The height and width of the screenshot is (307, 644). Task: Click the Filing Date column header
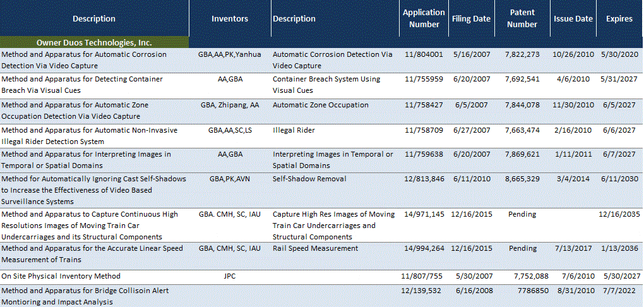tap(471, 19)
